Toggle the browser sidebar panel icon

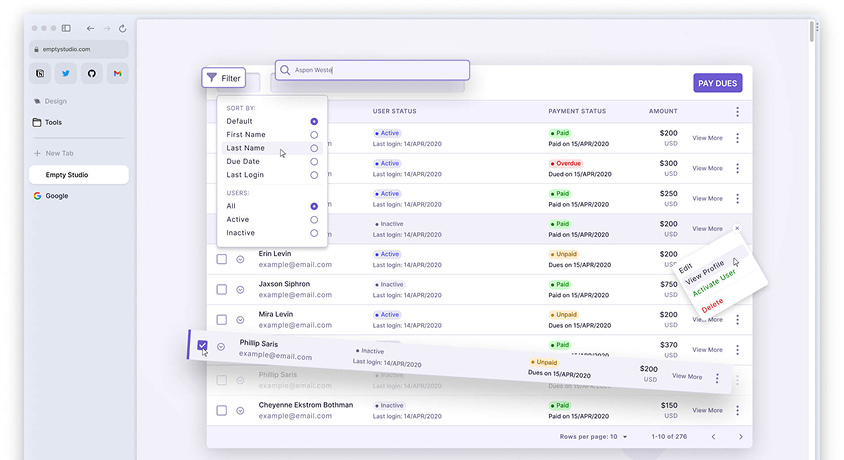click(x=66, y=28)
